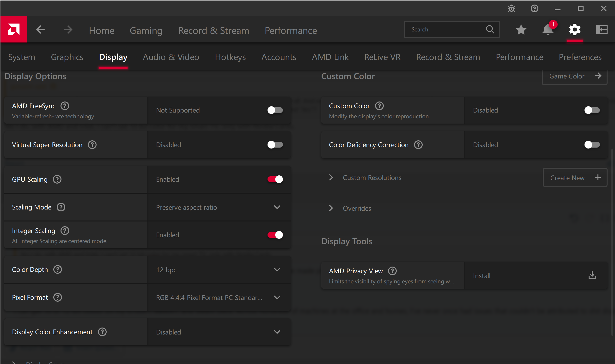Show help for Custom Color
This screenshot has height=364, width=615.
[x=379, y=106]
